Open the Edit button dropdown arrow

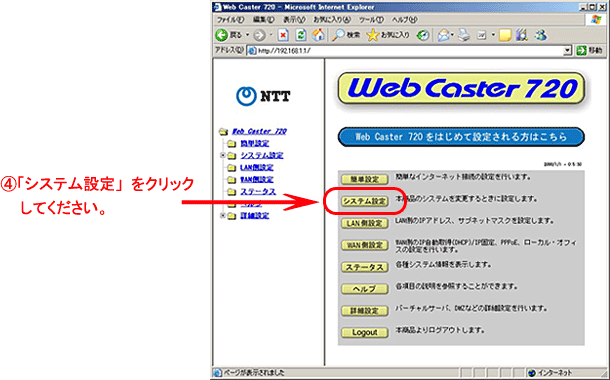pos(493,35)
